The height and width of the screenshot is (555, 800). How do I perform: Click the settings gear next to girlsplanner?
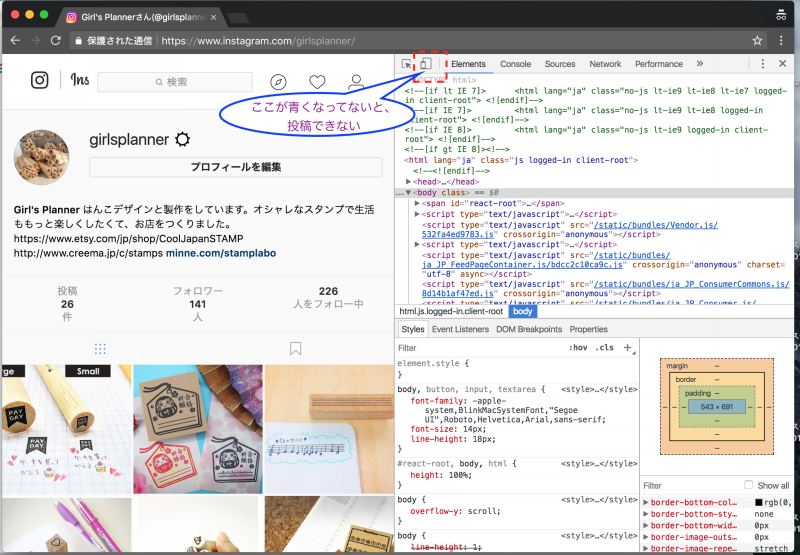click(183, 139)
